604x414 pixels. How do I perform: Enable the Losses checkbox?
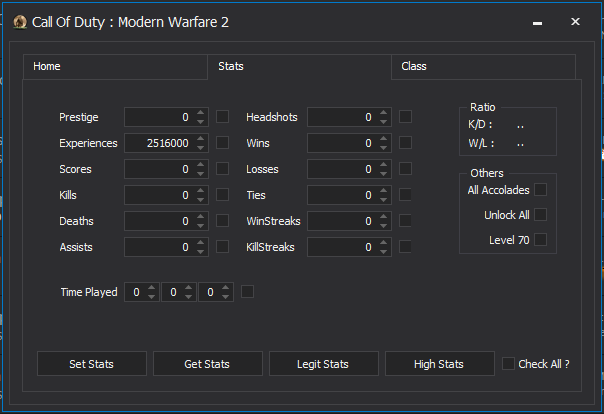pos(405,169)
